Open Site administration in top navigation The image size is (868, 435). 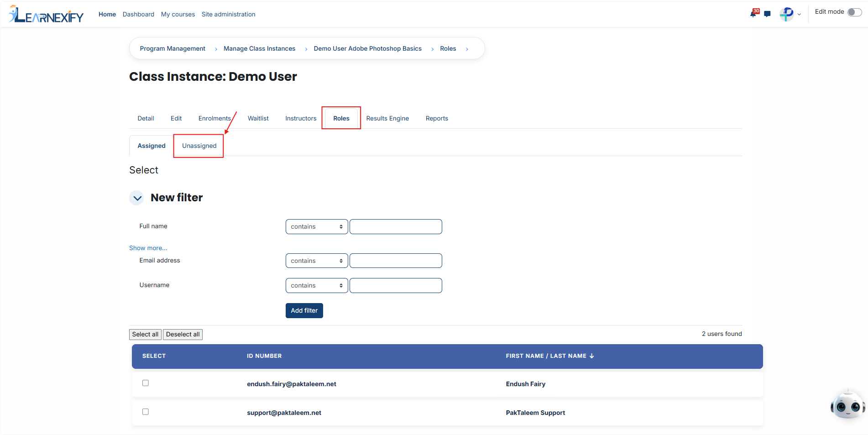click(x=228, y=15)
